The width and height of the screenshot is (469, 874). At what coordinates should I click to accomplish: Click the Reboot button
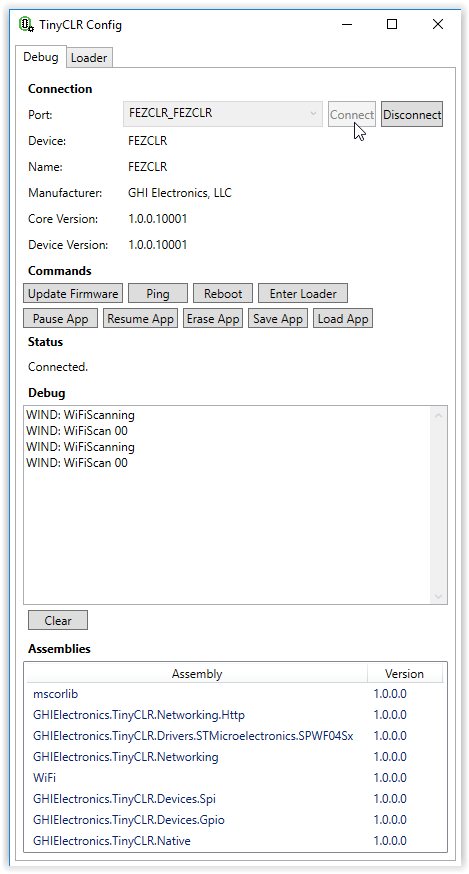(x=223, y=294)
